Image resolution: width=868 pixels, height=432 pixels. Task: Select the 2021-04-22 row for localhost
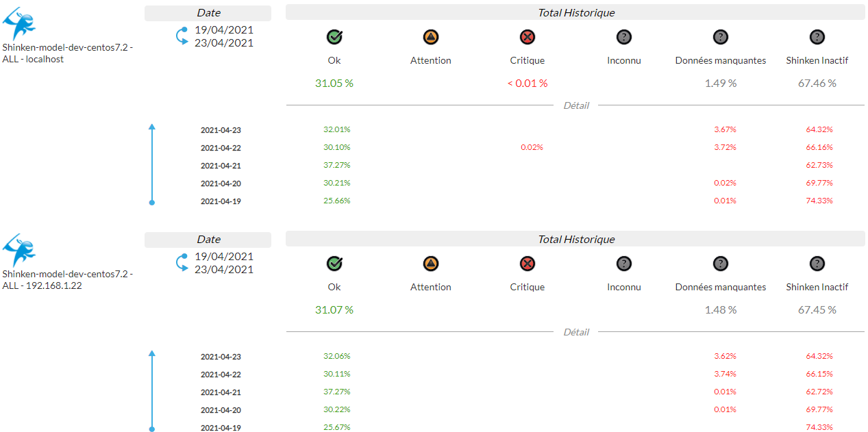point(221,148)
